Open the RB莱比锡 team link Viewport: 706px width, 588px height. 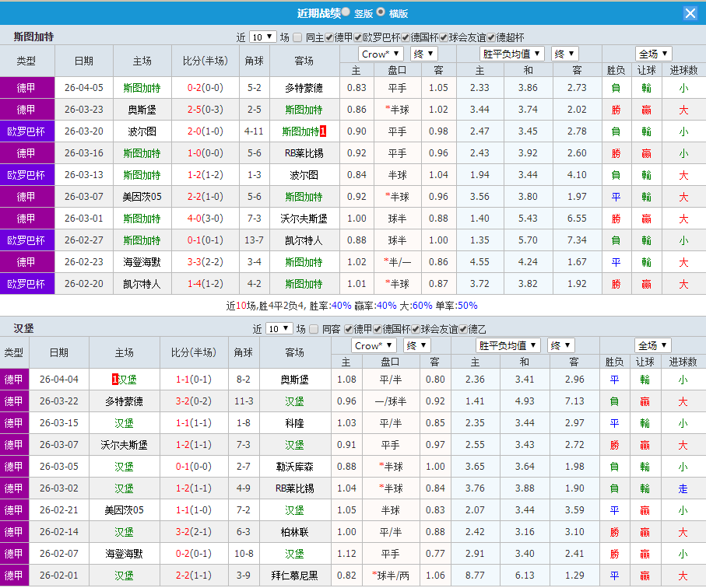[303, 153]
